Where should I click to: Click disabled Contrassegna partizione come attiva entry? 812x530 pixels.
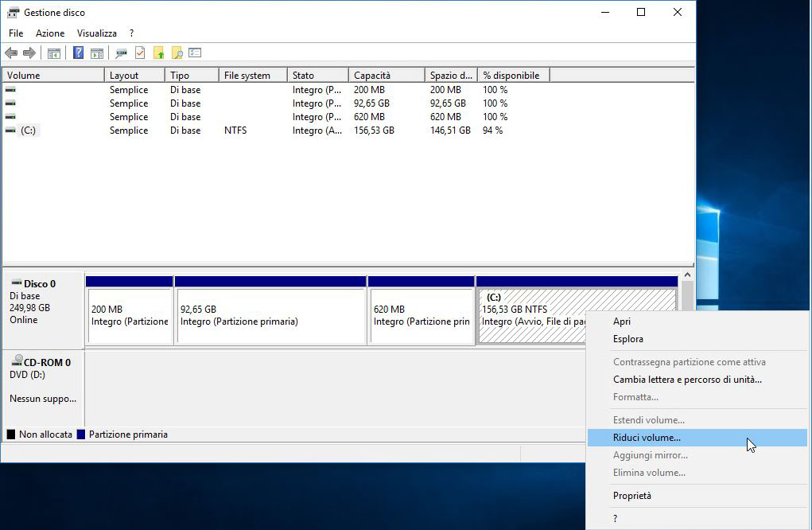[697, 361]
